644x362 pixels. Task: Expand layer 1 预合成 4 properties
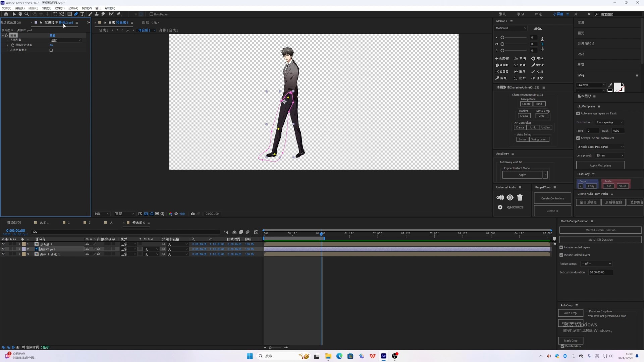pos(19,244)
